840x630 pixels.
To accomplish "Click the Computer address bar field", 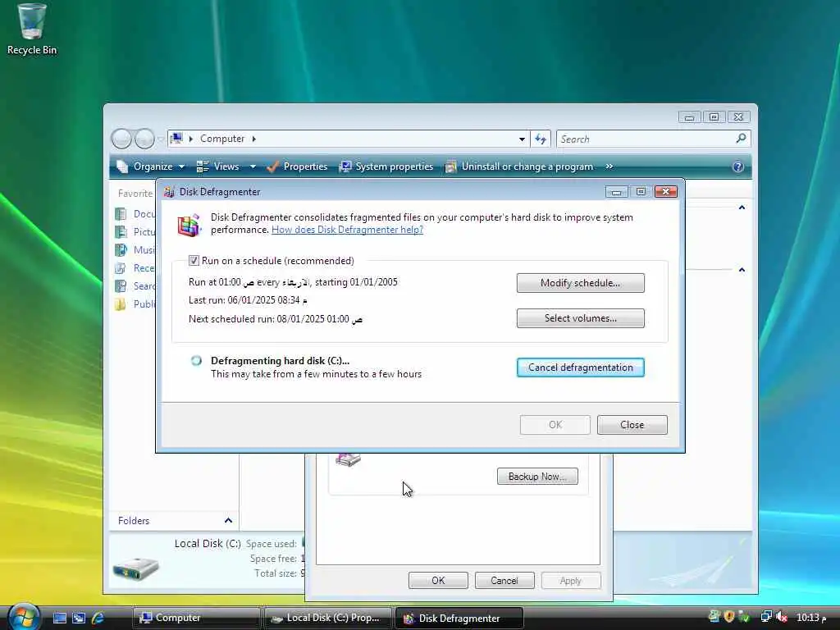I will coord(348,139).
